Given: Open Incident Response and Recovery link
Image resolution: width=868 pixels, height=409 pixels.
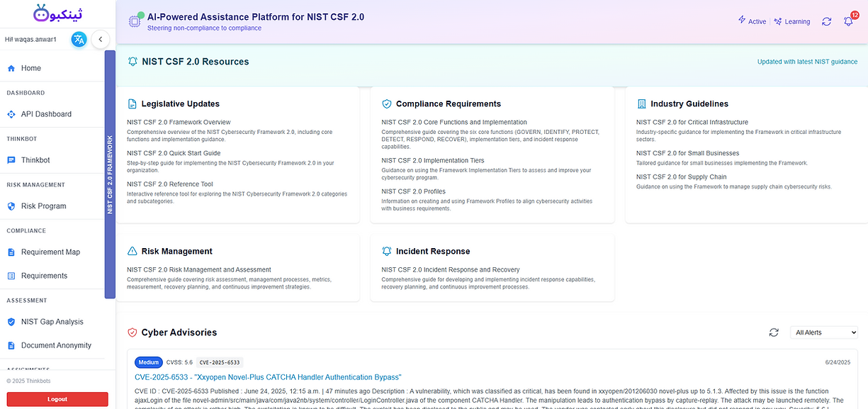Looking at the screenshot, I should [451, 269].
